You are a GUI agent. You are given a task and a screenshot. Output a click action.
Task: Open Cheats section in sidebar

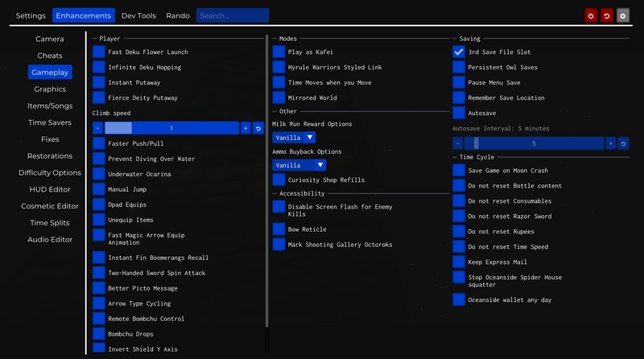click(50, 56)
